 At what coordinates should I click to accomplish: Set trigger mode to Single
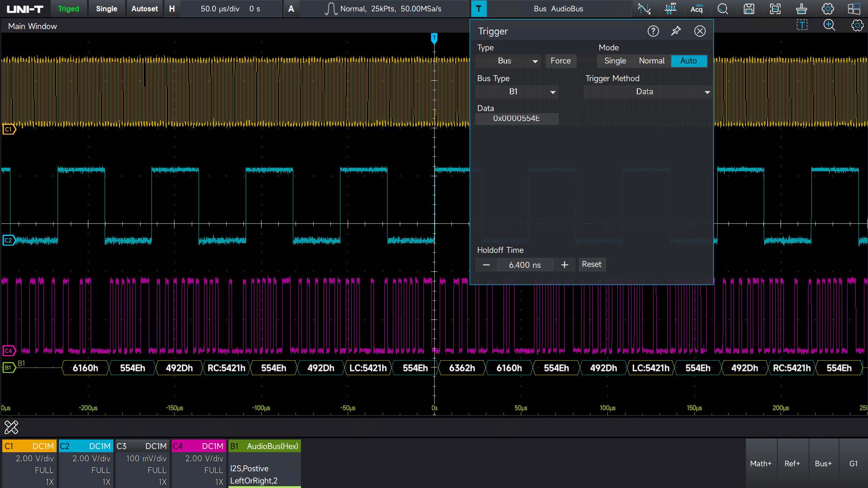pos(615,61)
